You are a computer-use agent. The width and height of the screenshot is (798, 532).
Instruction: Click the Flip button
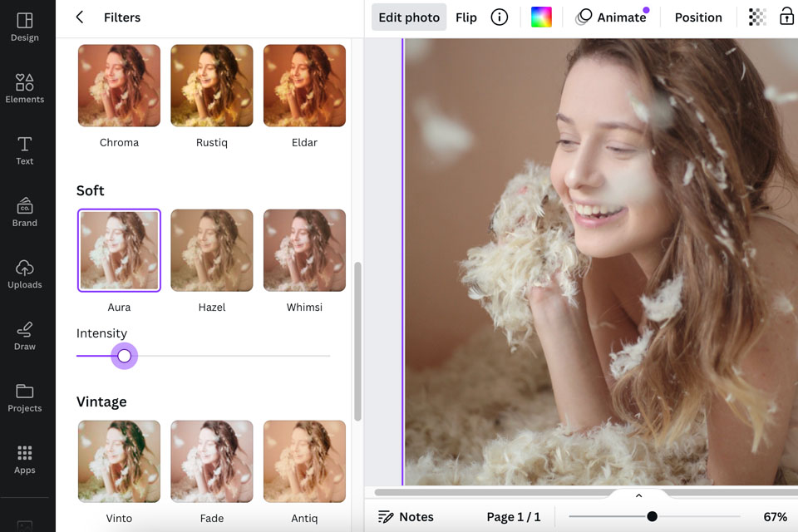[x=465, y=17]
